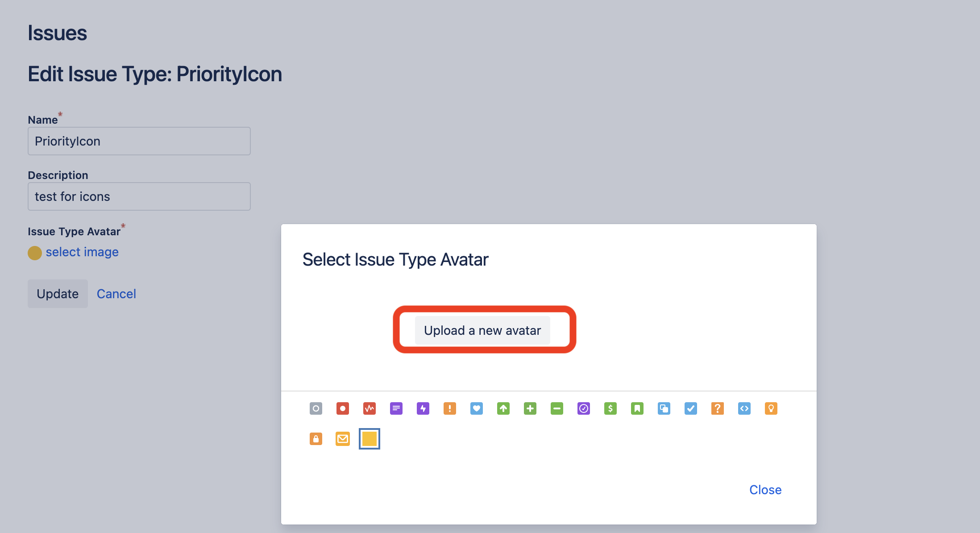Select the green plus icon avatar
Viewport: 980px width, 533px height.
click(529, 408)
